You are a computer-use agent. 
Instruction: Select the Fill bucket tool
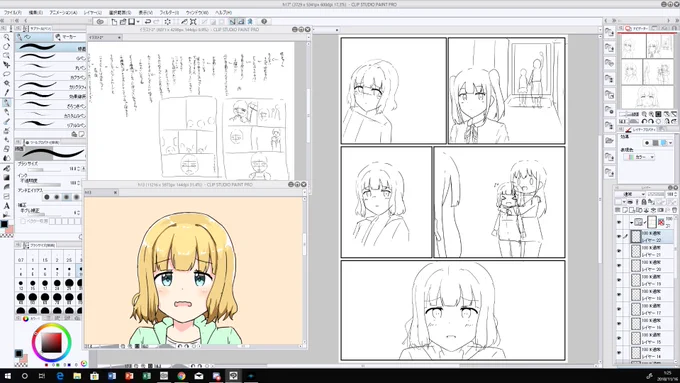click(6, 168)
